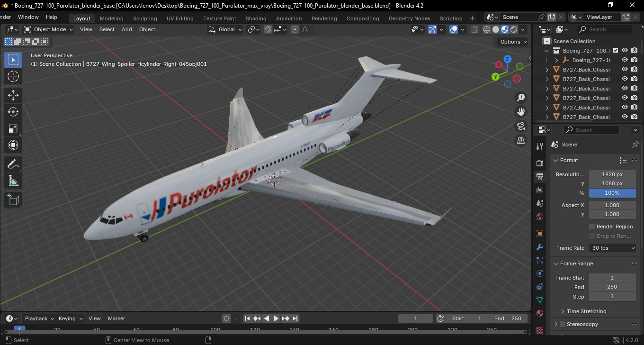This screenshot has height=345, width=644.
Task: Open the Frame Rate 30 fps dropdown
Action: [x=613, y=248]
